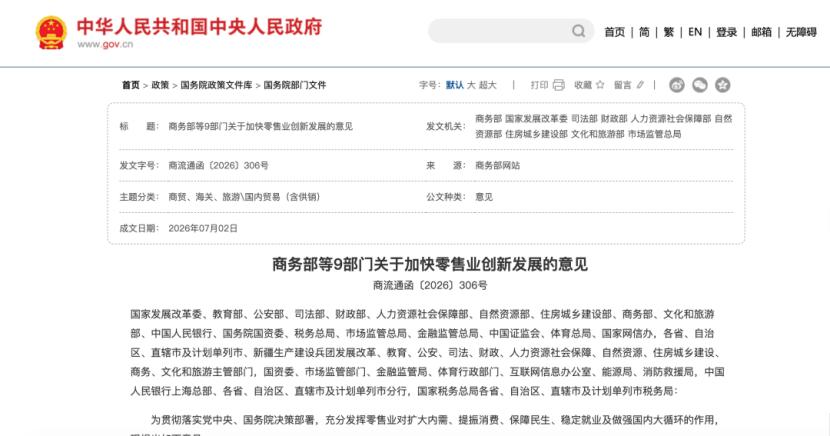Click the document number below the heading
Image resolution: width=830 pixels, height=436 pixels.
pos(430,285)
